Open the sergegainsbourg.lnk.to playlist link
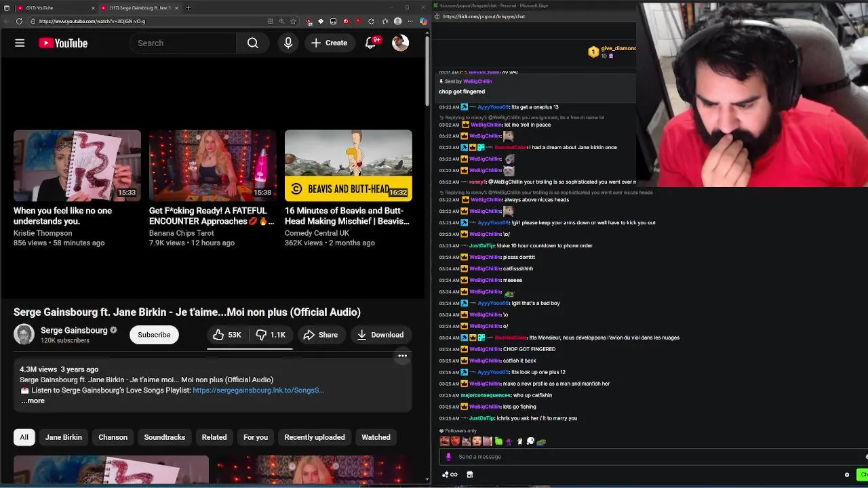 (258, 390)
